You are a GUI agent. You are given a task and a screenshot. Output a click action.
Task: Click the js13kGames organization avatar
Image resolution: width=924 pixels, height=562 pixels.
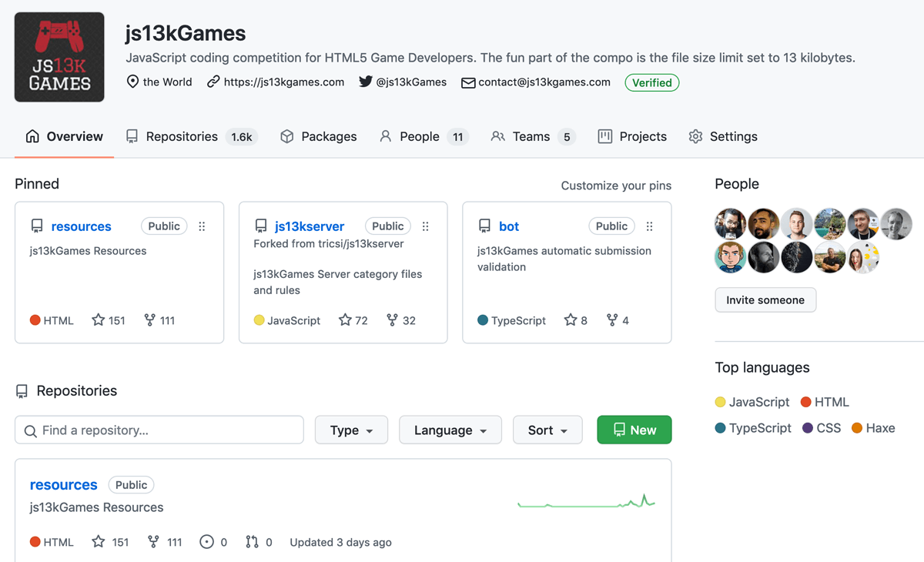point(59,56)
